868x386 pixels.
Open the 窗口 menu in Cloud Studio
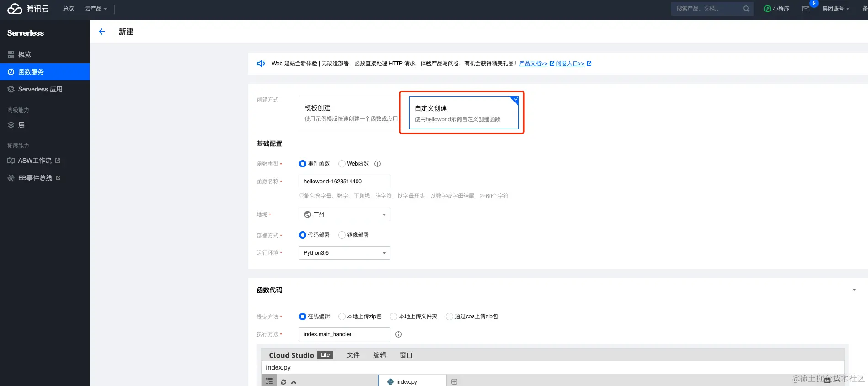(x=406, y=355)
